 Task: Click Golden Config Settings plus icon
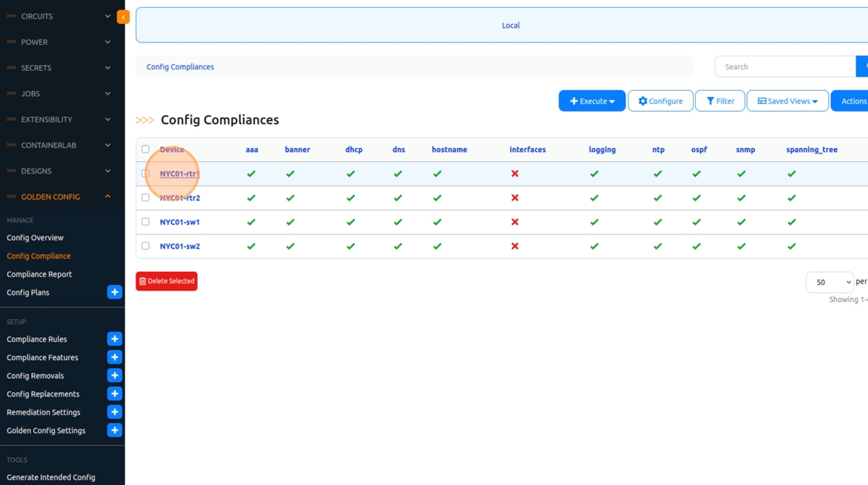[115, 430]
